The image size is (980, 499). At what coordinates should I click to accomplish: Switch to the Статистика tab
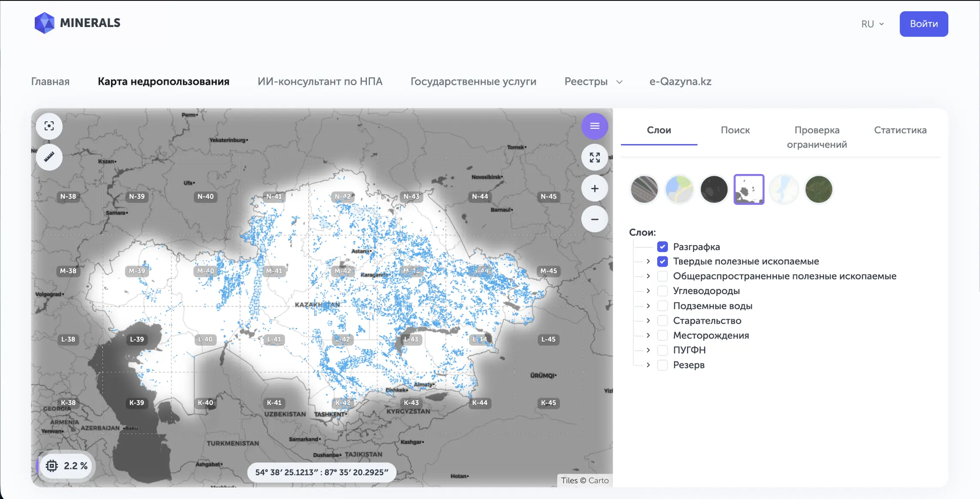click(x=900, y=130)
